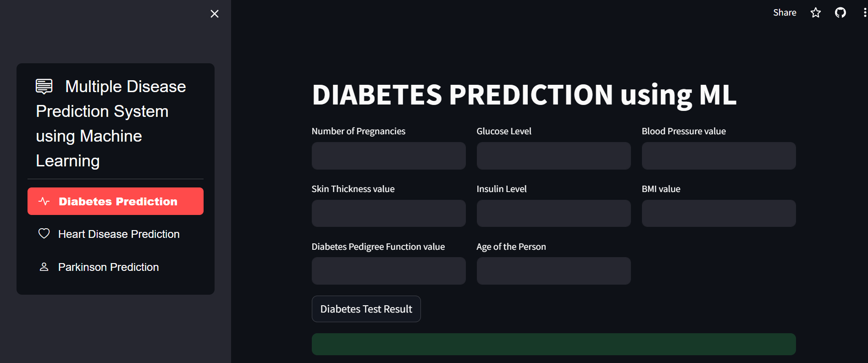868x363 pixels.
Task: Select Diabetes Prediction menu item
Action: (118, 201)
